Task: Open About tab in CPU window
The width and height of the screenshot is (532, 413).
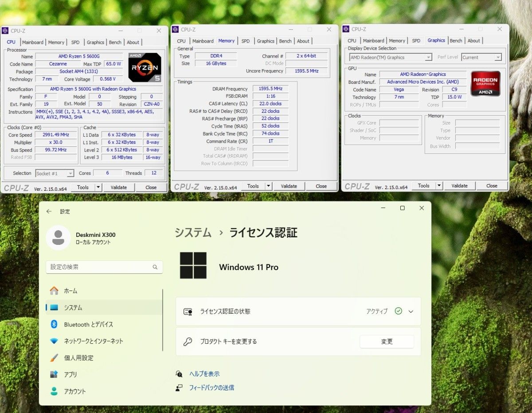Action: coord(133,43)
